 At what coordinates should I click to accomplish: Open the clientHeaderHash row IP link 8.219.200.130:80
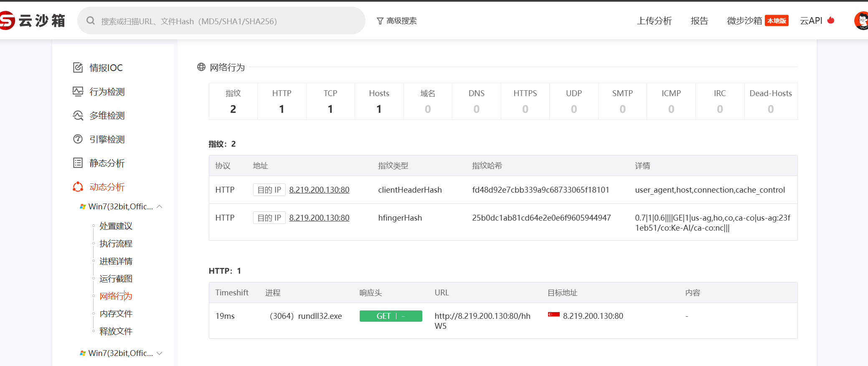[319, 190]
